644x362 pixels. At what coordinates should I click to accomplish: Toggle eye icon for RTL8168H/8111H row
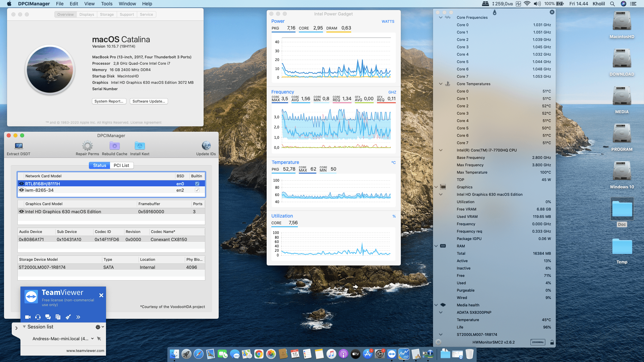(x=21, y=184)
